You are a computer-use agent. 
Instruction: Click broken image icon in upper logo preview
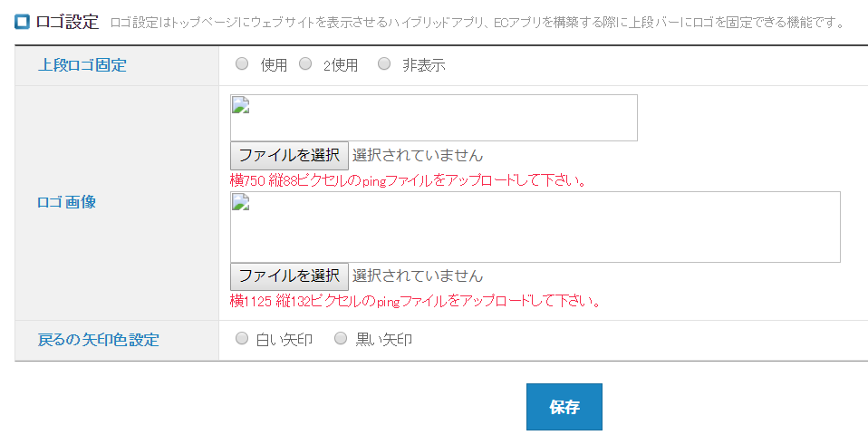[x=240, y=103]
